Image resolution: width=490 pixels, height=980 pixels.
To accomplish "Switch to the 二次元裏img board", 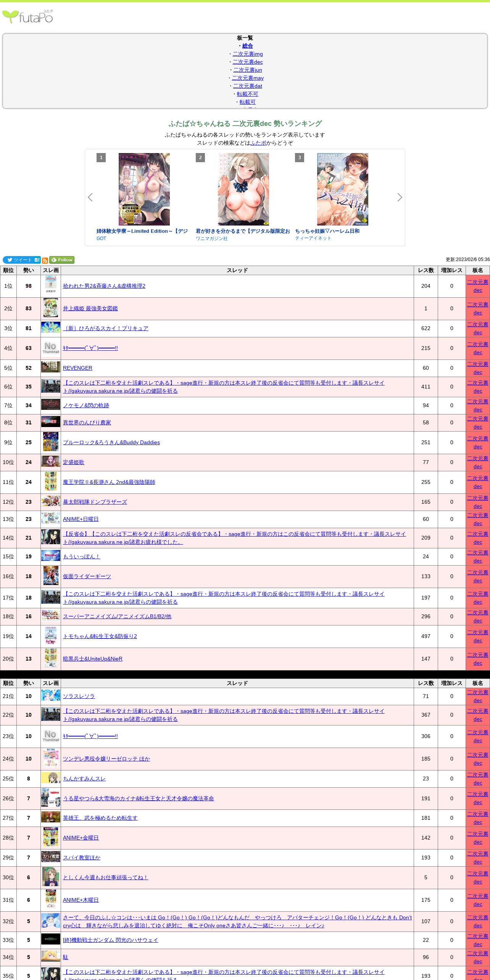I will click(248, 54).
